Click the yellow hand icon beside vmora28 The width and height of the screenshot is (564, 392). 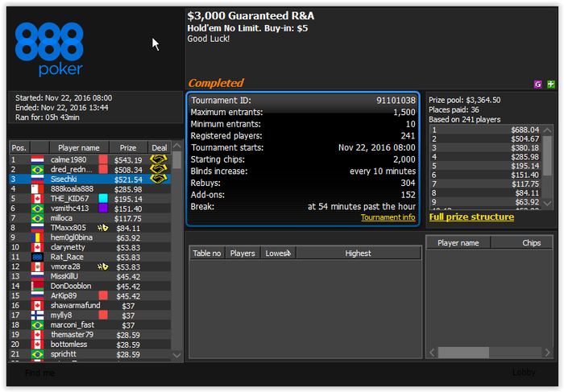[103, 266]
